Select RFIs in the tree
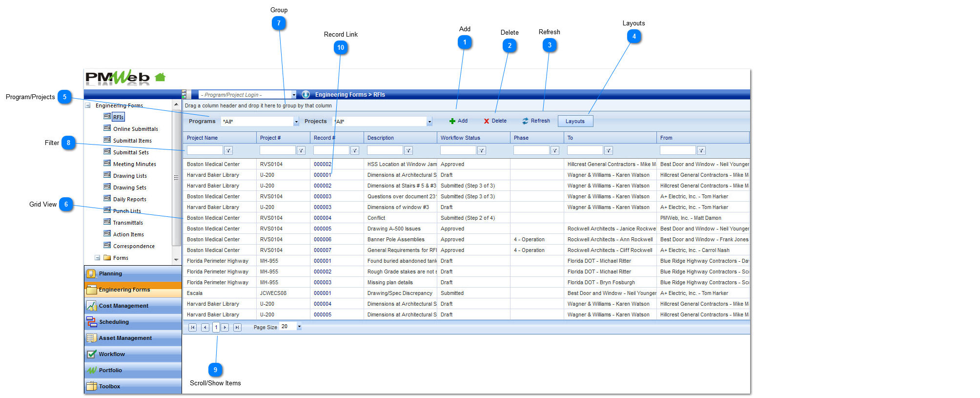 (118, 117)
